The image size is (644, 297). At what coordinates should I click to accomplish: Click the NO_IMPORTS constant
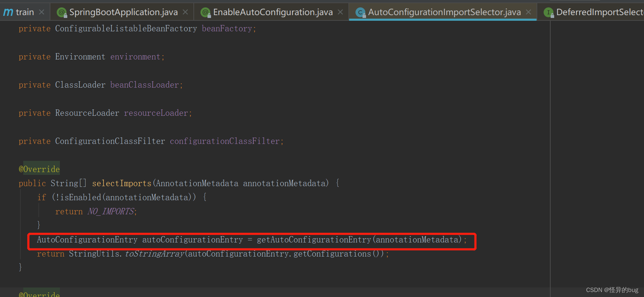pos(111,211)
